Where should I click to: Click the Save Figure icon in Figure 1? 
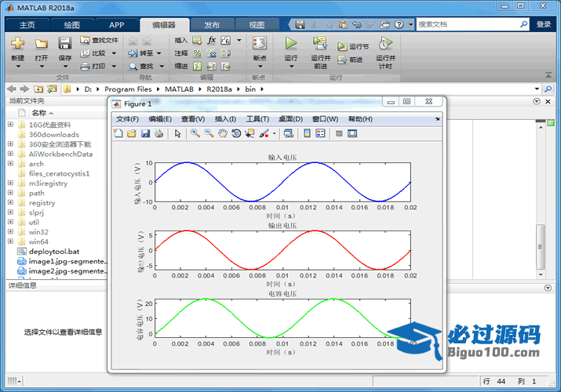(145, 133)
